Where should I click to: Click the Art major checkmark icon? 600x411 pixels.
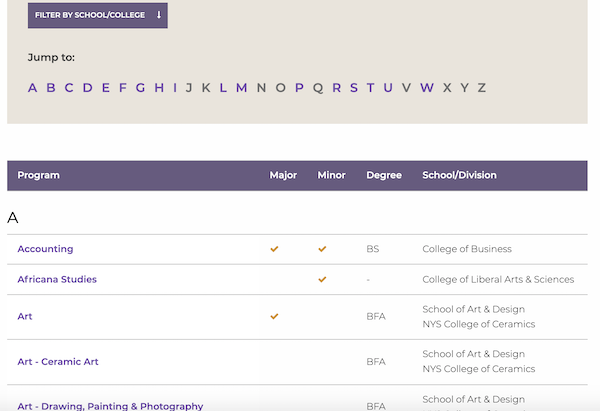click(x=274, y=316)
